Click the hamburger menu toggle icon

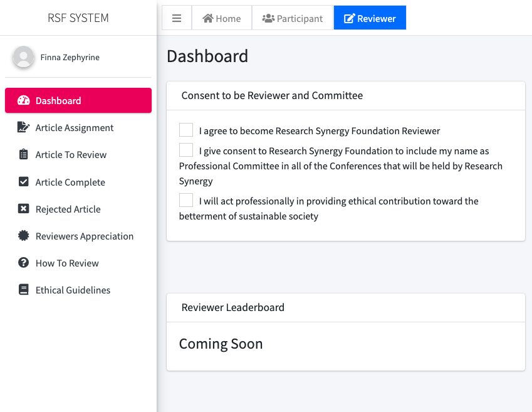(x=177, y=18)
